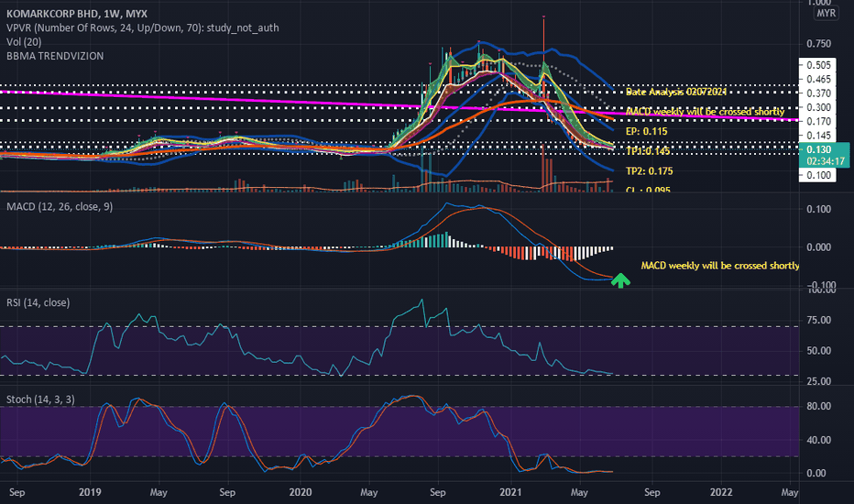Select the Stoch (14, 3, 3) legend
This screenshot has width=854, height=504.
40,400
